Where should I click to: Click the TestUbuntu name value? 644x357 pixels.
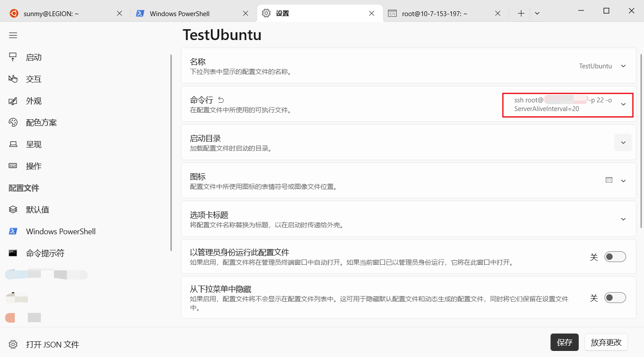(595, 66)
